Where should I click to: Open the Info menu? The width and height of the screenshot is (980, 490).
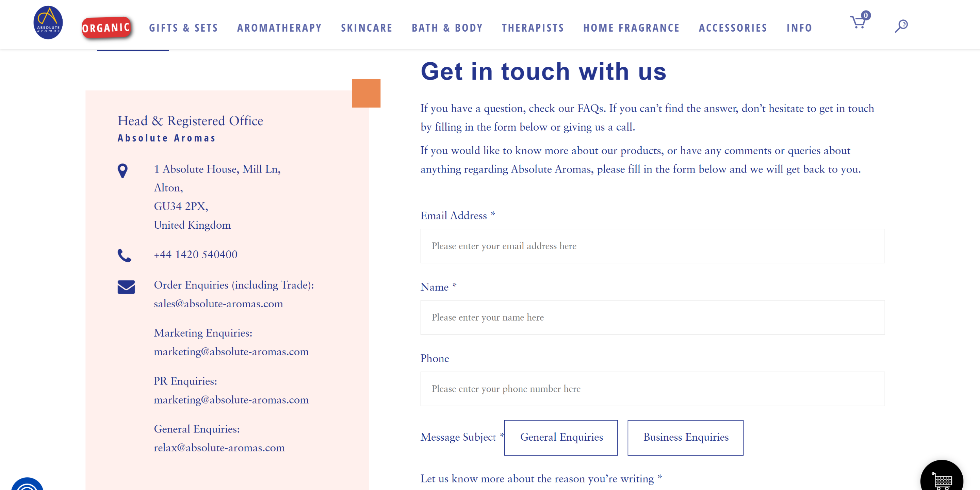[799, 28]
